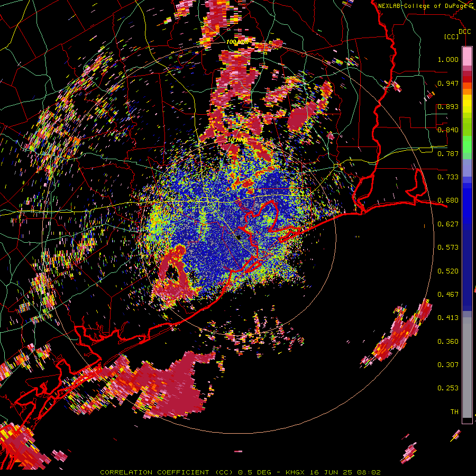Pick the light pink segment of the color bar
476x476 pixels.
pos(467,56)
